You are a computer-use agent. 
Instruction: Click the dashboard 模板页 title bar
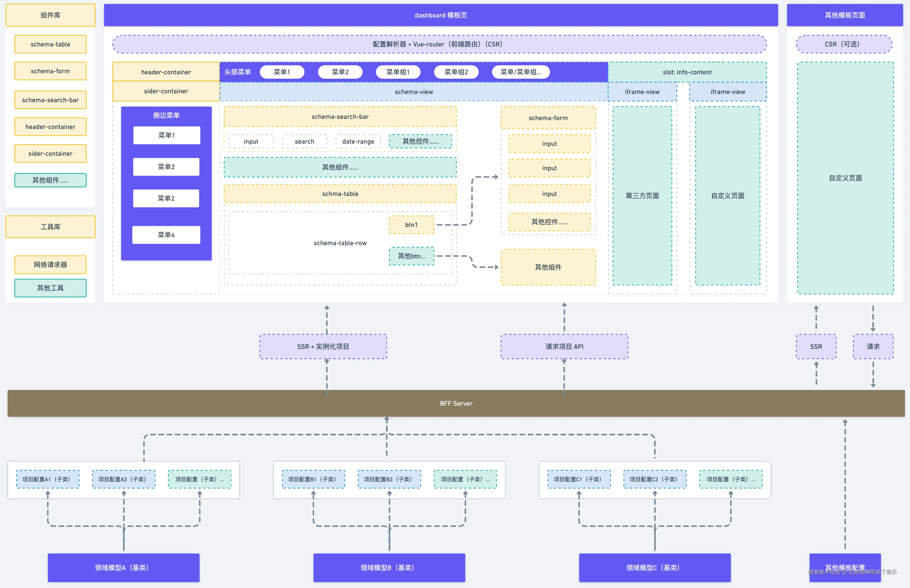point(441,15)
